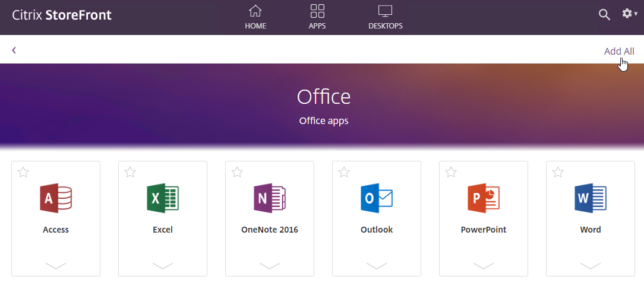Screen dimensions: 644x286
Task: Toggle the PowerPoint favorite star
Action: (x=451, y=172)
